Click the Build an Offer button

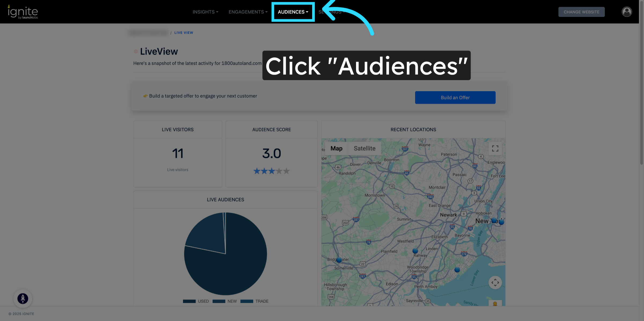tap(455, 98)
